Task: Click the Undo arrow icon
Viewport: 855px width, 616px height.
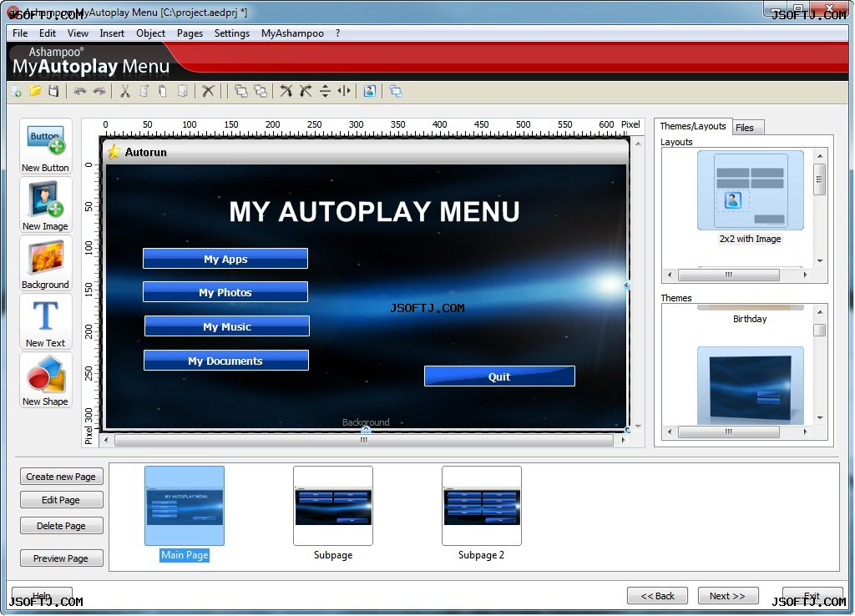Action: 80,91
